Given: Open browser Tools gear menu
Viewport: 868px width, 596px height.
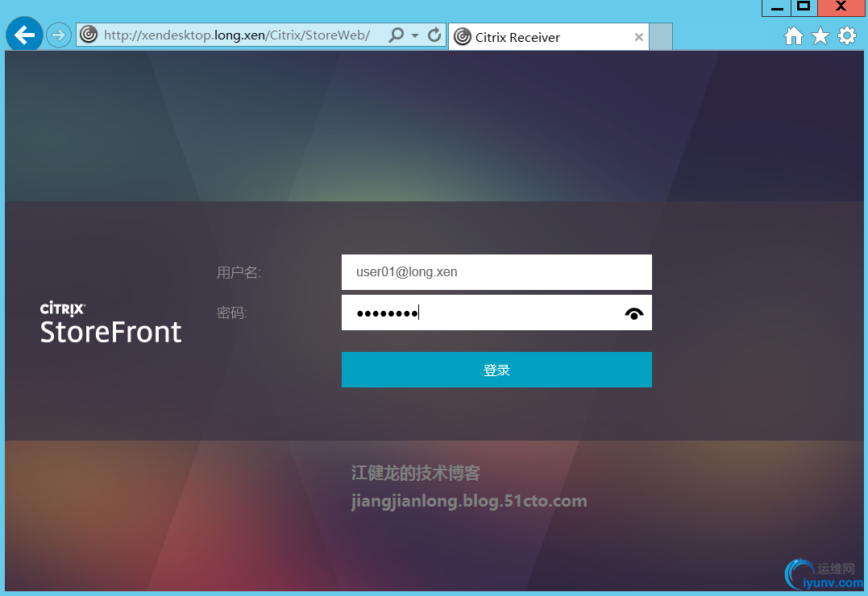Looking at the screenshot, I should [x=846, y=36].
